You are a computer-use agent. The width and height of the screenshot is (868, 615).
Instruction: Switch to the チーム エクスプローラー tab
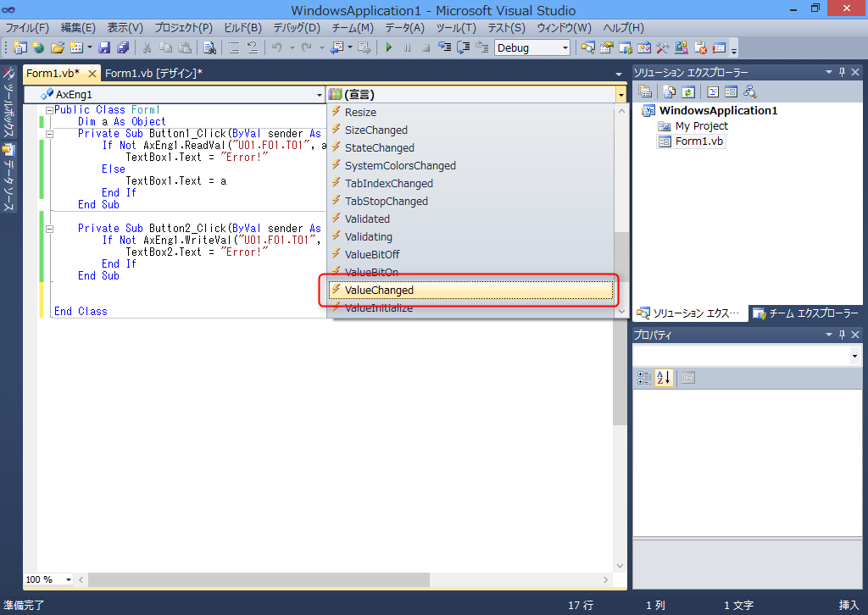tap(806, 313)
